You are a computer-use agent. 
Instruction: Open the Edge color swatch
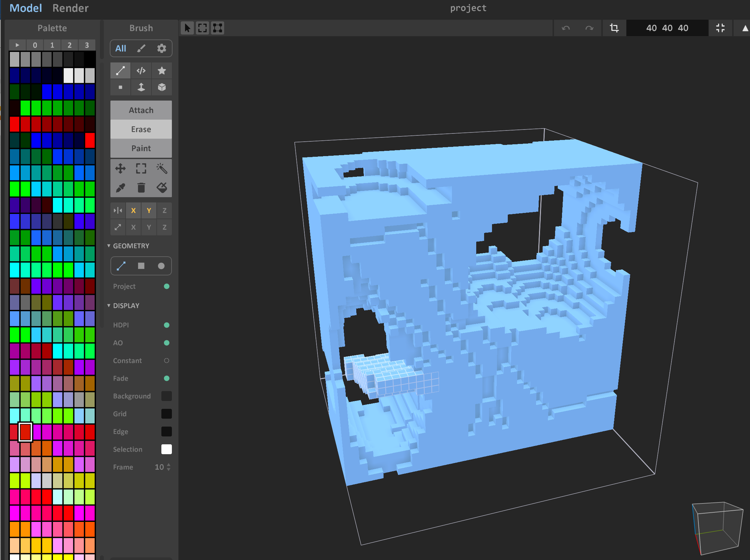166,432
